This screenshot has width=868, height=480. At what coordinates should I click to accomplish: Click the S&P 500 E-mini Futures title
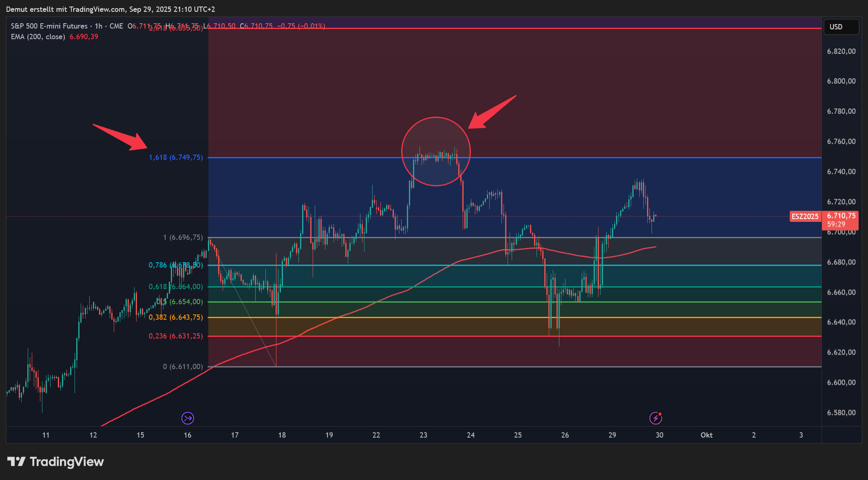[49, 26]
